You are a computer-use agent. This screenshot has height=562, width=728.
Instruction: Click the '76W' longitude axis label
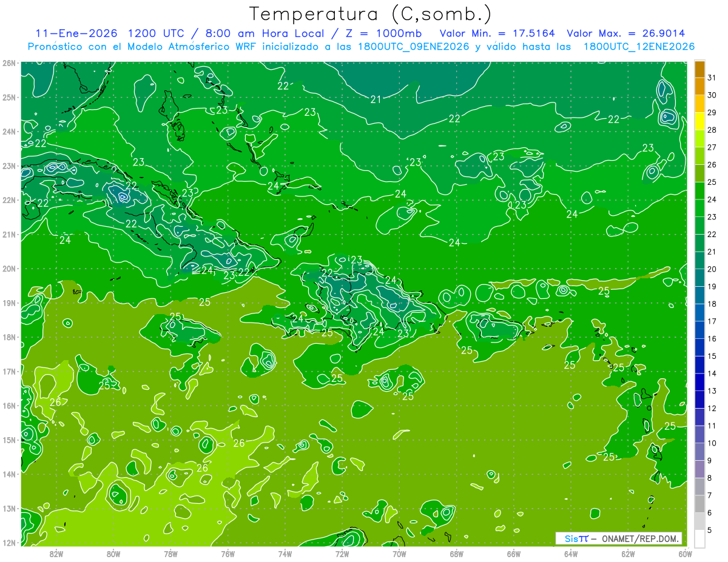click(x=228, y=554)
